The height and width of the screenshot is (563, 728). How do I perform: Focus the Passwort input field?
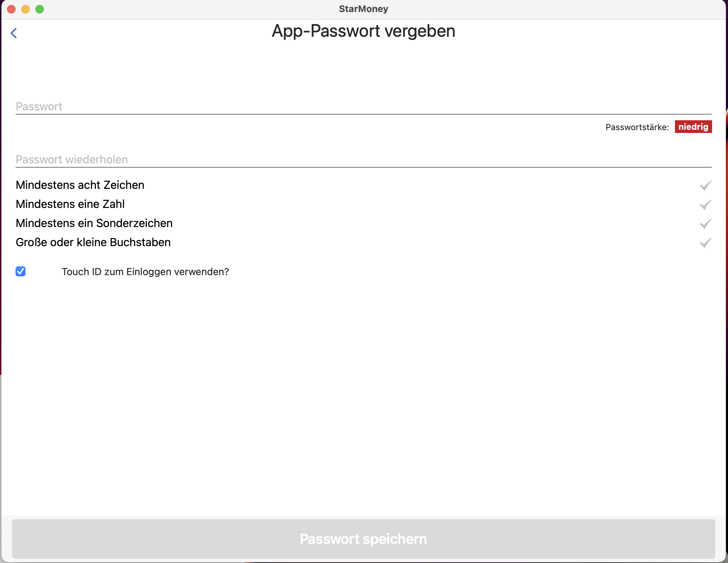(x=363, y=106)
